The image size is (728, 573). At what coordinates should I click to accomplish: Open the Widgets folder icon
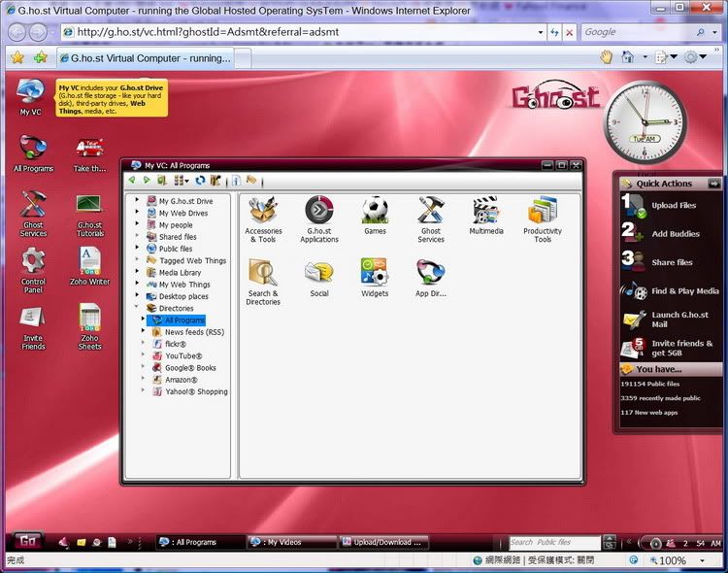click(375, 278)
